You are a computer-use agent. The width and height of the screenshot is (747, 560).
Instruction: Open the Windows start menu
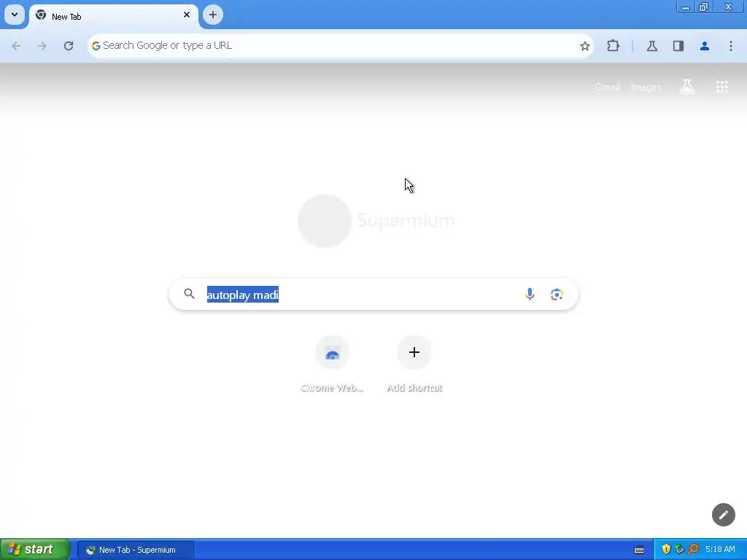pyautogui.click(x=34, y=550)
